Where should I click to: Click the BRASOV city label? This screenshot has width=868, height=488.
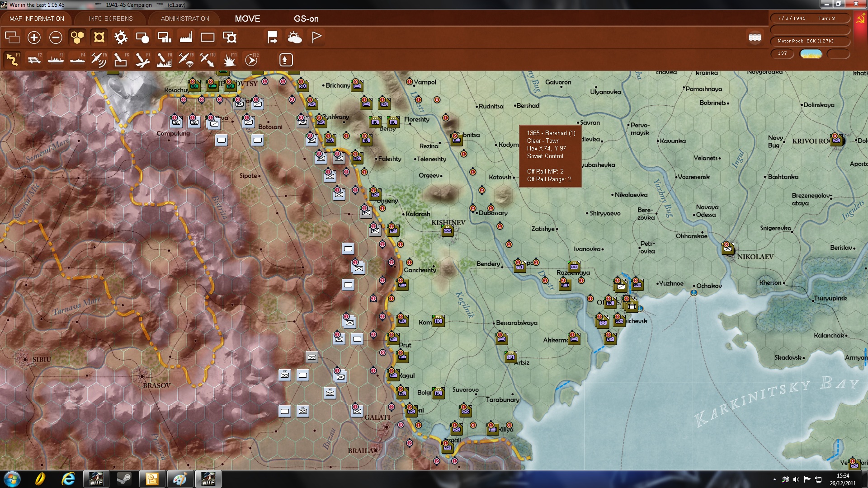(156, 385)
